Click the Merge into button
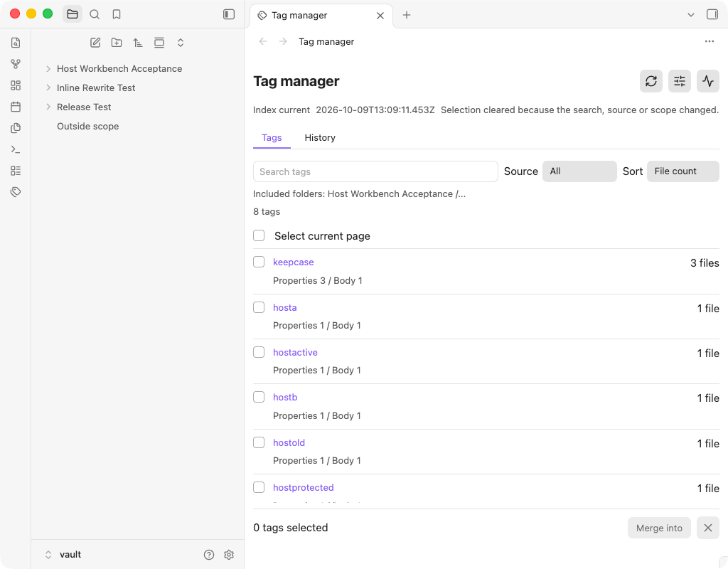The width and height of the screenshot is (728, 569). pos(659,528)
